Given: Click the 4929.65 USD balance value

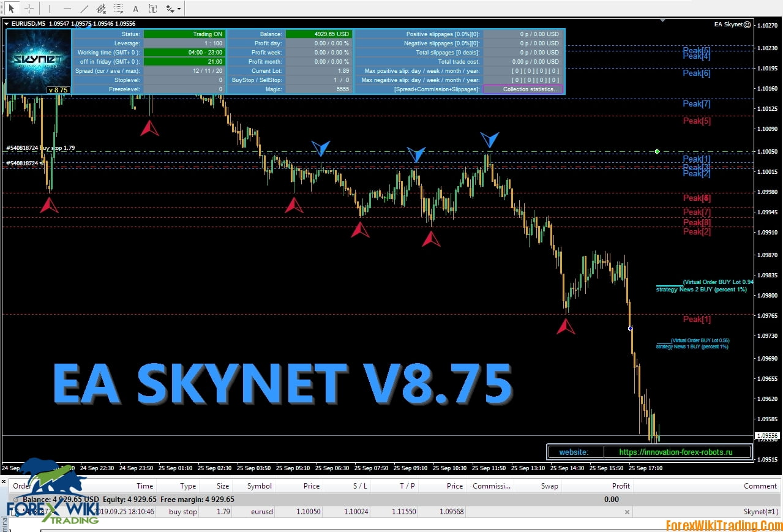Looking at the screenshot, I should [319, 34].
